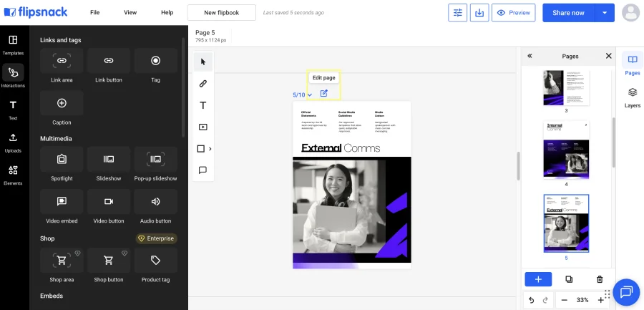
Task: Open the File menu
Action: (95, 13)
